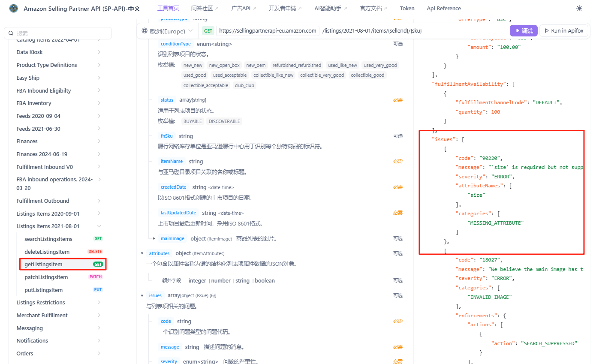The height and width of the screenshot is (364, 602).
Task: Click "MISSING_ATTRIBUTE" in the JSON response
Action: click(x=496, y=223)
